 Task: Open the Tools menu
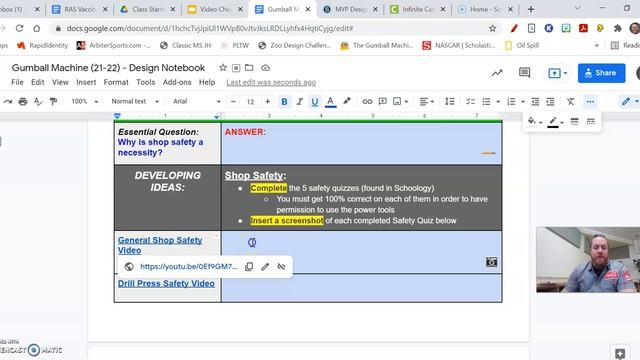click(146, 82)
